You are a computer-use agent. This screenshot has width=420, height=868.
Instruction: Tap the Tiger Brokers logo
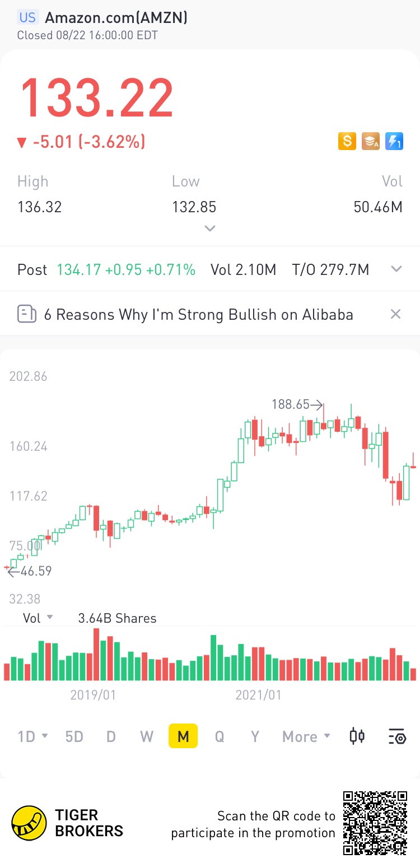pyautogui.click(x=29, y=823)
